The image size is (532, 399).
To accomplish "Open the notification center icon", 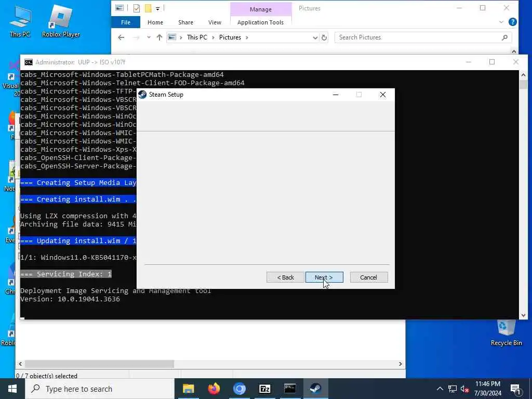I will 516,389.
